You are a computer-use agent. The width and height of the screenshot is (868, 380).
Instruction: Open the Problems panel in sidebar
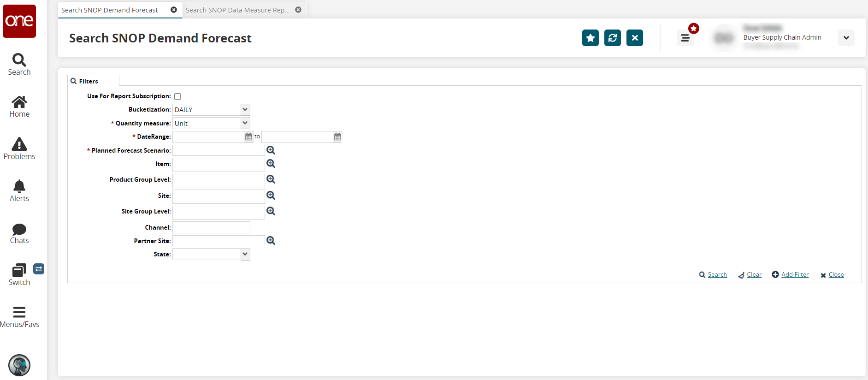[19, 148]
